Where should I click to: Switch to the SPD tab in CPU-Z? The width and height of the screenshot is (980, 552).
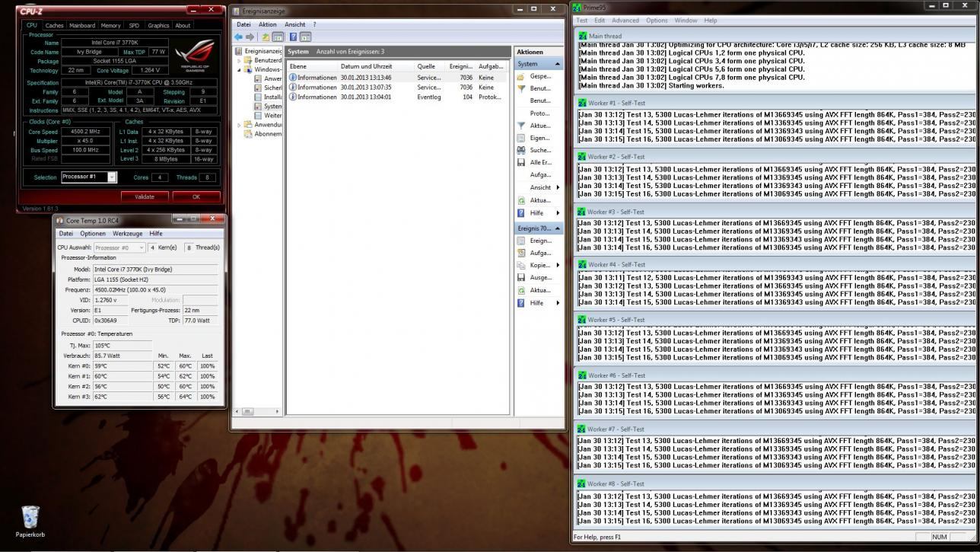(x=134, y=25)
